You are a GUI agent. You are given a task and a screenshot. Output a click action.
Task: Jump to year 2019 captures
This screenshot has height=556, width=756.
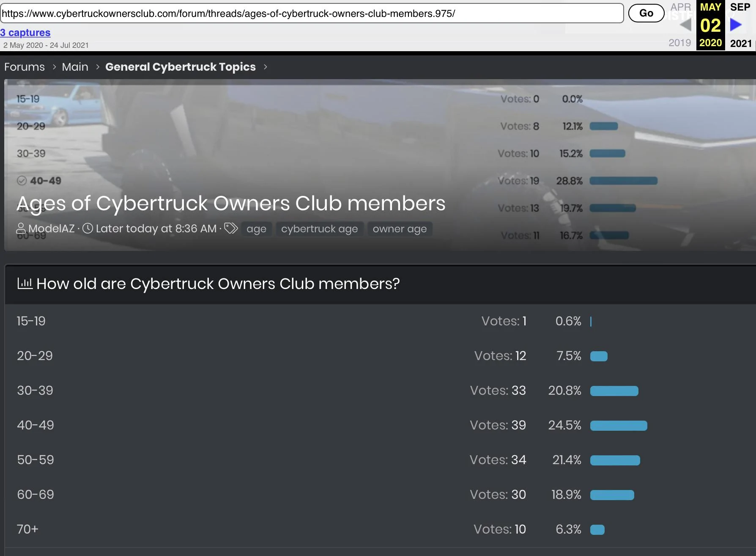pos(680,43)
